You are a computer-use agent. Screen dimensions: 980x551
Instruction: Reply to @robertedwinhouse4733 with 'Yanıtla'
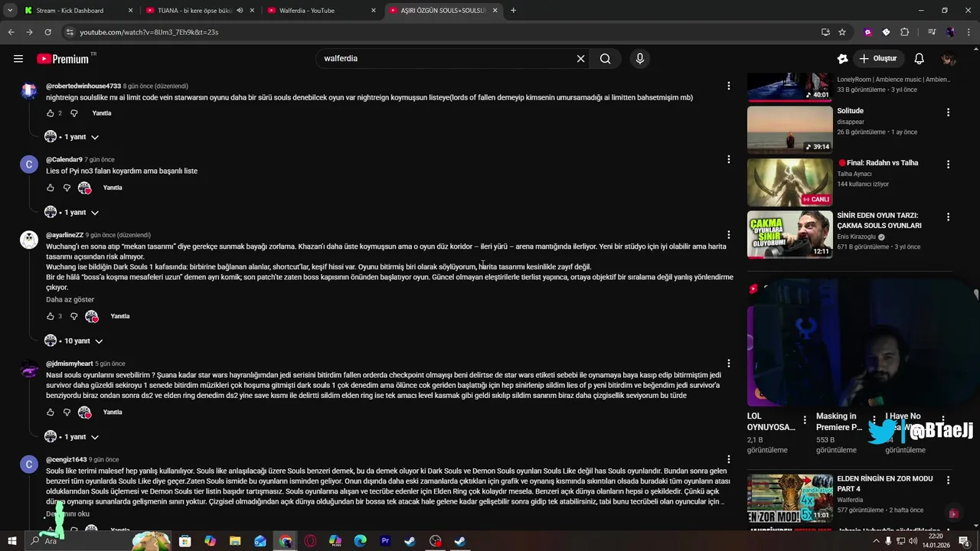pyautogui.click(x=102, y=113)
